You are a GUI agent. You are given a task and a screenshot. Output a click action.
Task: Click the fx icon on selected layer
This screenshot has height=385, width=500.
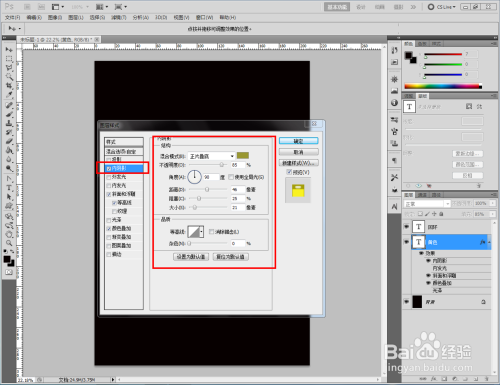pos(482,242)
